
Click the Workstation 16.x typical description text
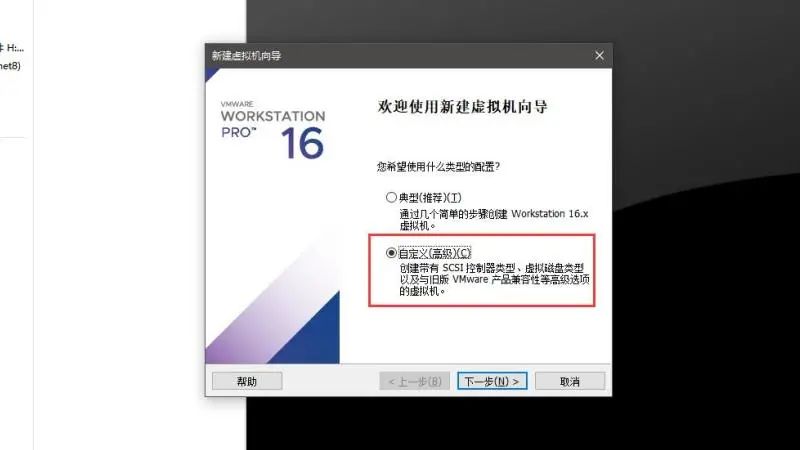click(x=493, y=219)
